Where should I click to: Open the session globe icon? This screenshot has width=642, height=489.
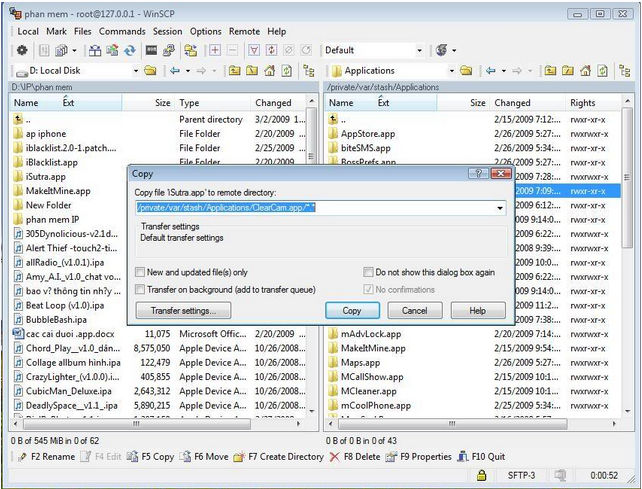[442, 50]
